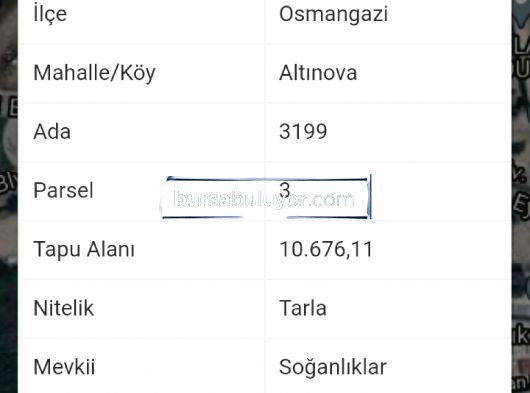
Task: Click the Tapu Alanı label
Action: 84,249
